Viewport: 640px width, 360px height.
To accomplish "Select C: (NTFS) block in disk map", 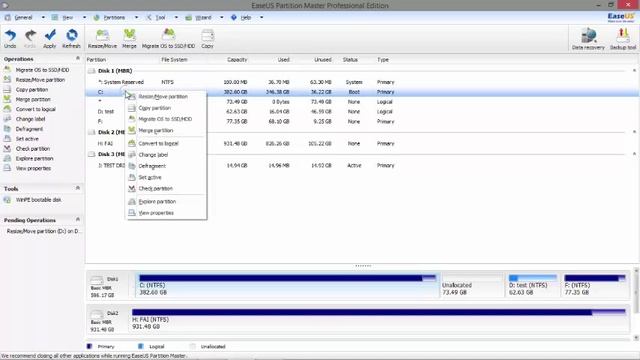I will [x=287, y=285].
